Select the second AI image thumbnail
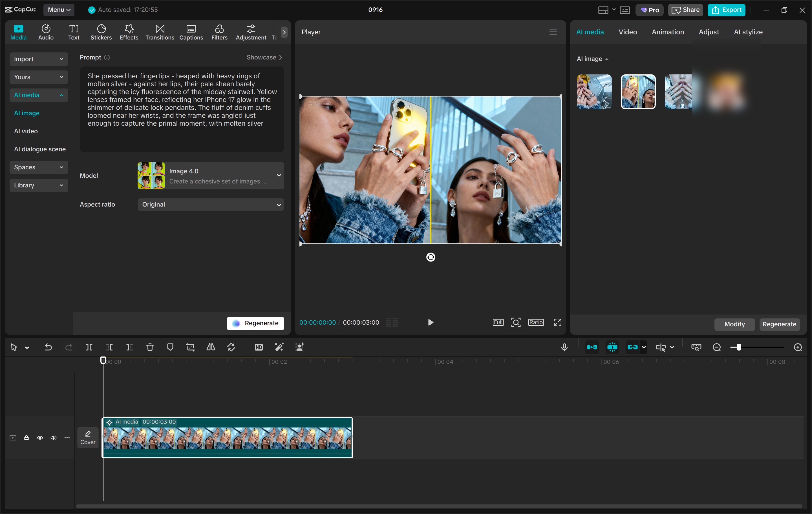The height and width of the screenshot is (514, 812). click(638, 92)
